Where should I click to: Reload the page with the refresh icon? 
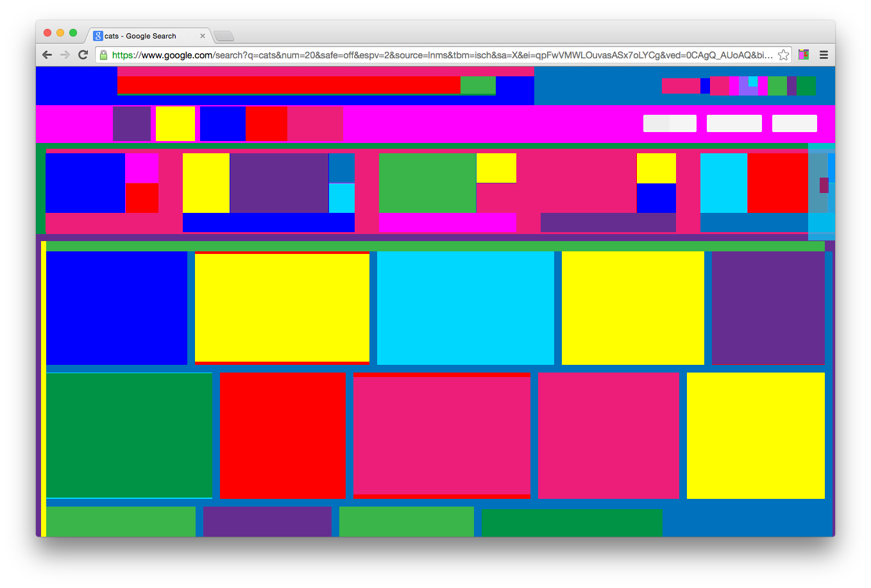point(83,55)
